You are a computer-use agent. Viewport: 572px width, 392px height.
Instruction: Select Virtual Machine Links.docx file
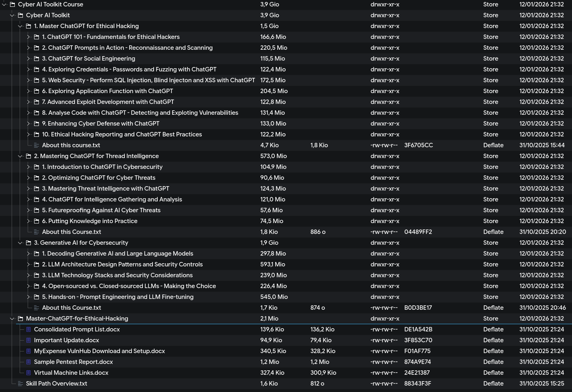[71, 373]
